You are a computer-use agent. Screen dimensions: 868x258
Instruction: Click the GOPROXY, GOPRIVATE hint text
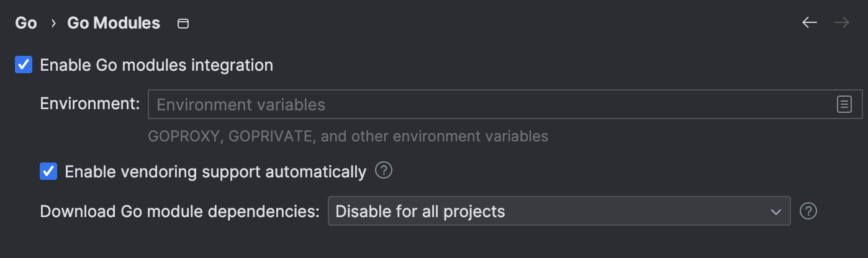pos(348,136)
